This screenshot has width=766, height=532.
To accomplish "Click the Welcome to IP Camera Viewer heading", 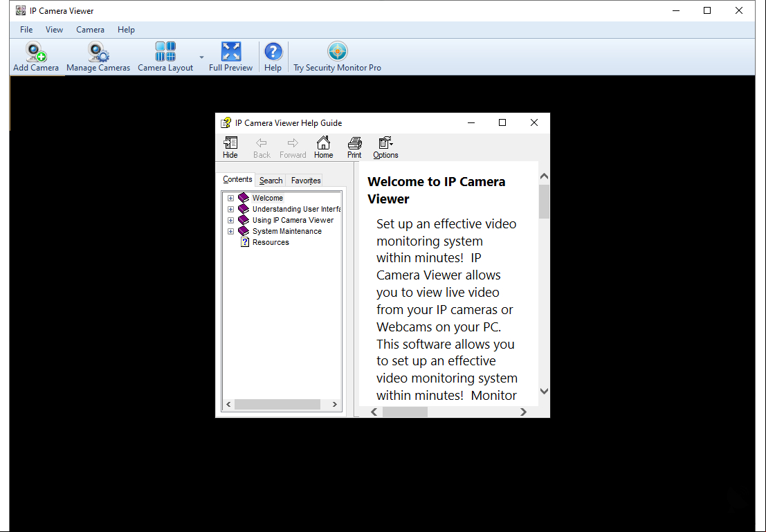I will click(436, 190).
